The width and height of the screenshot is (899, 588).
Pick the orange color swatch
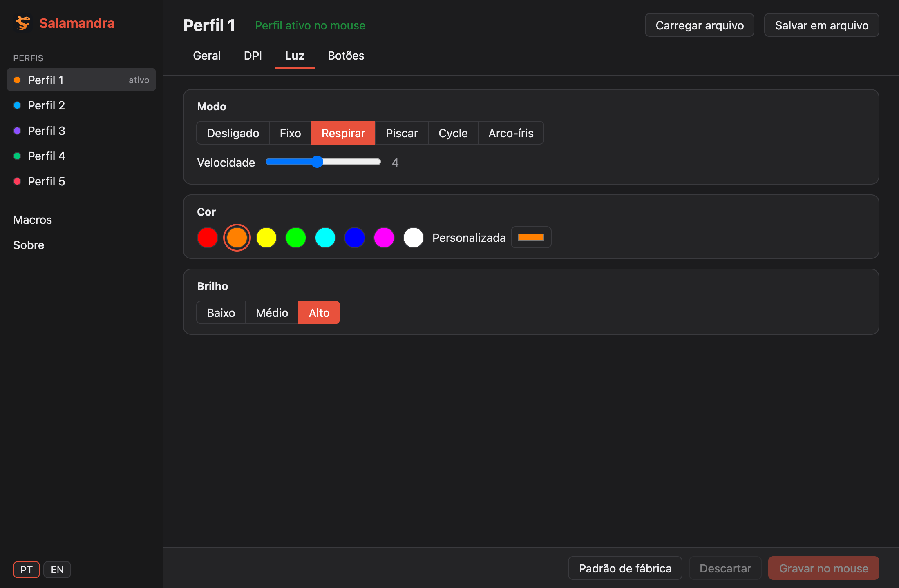237,238
